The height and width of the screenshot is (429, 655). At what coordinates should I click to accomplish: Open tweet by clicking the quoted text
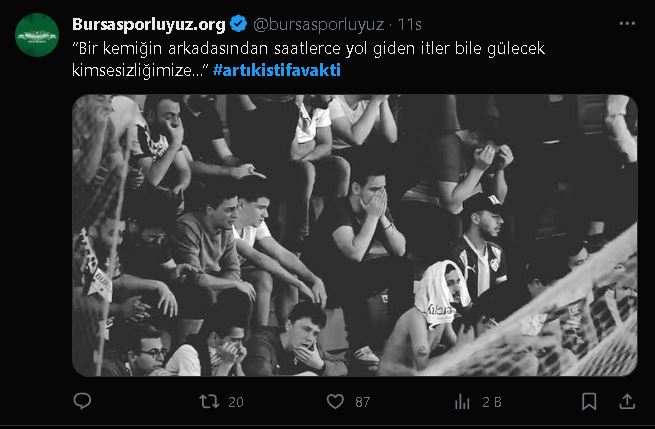point(308,59)
